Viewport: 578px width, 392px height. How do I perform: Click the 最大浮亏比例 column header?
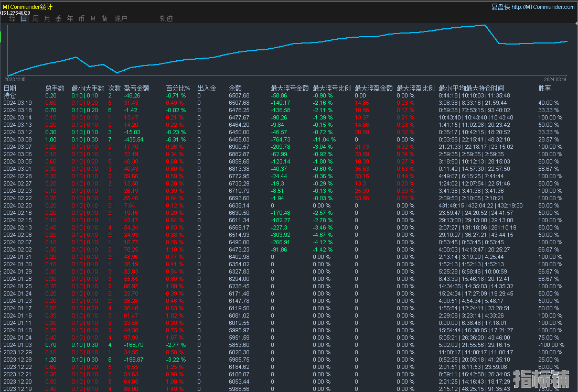(332, 88)
